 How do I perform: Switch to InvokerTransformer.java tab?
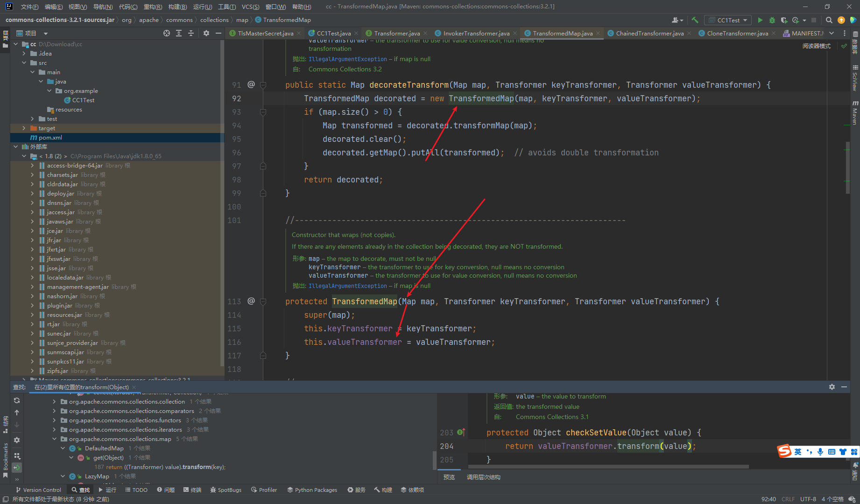pyautogui.click(x=476, y=33)
